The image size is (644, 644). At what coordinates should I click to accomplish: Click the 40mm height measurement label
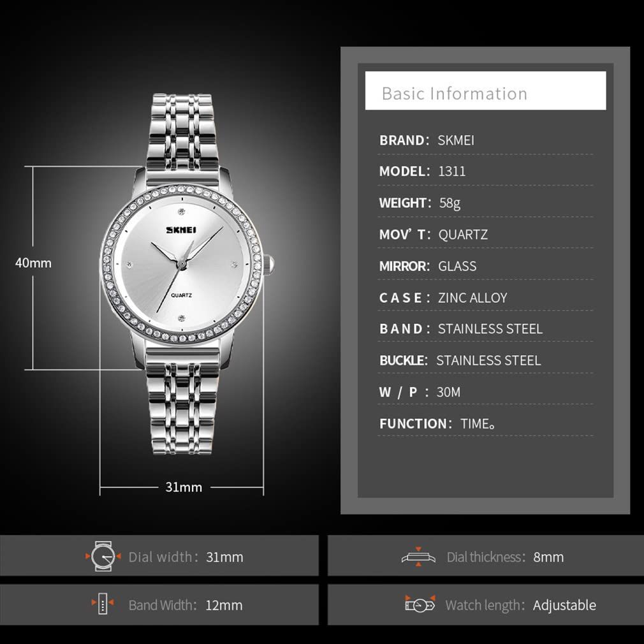click(33, 263)
